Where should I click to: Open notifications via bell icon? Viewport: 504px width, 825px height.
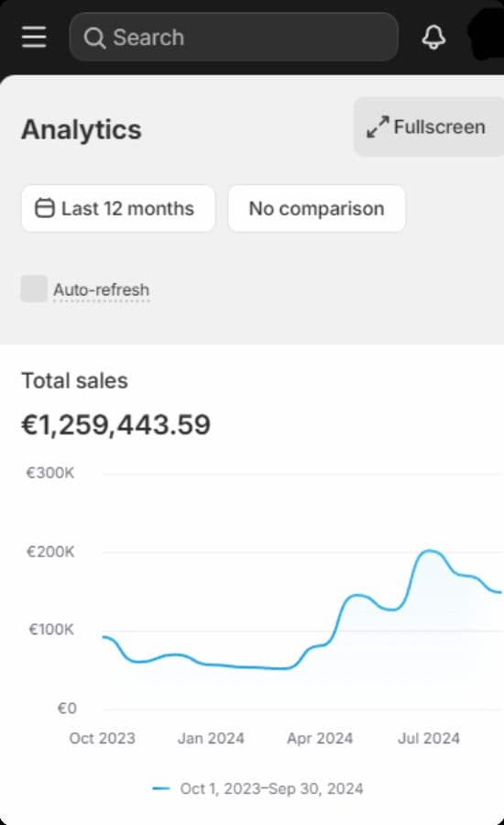pos(433,37)
